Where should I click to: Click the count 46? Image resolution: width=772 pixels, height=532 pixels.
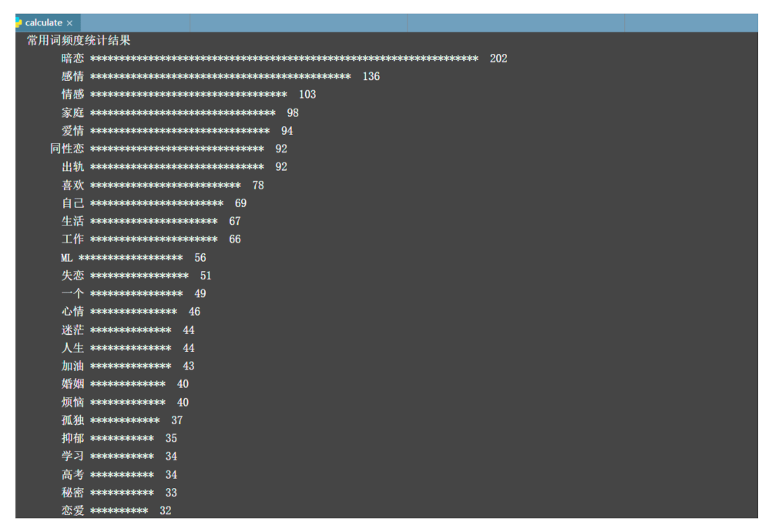(x=194, y=312)
